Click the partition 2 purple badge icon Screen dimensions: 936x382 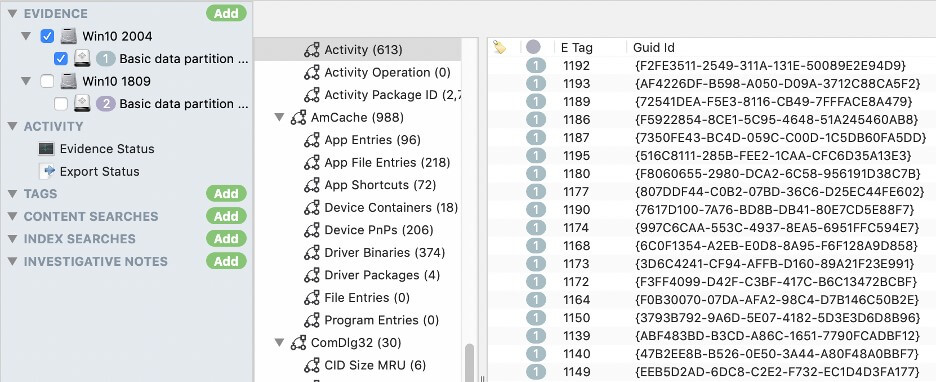(x=106, y=104)
